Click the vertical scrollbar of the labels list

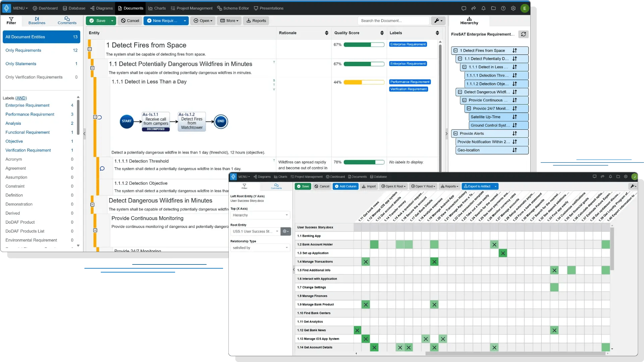coord(78,117)
